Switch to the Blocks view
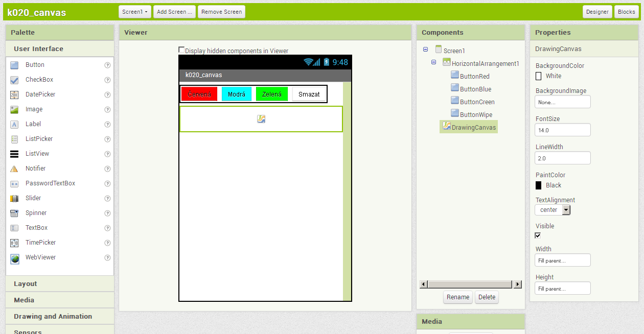This screenshot has width=644, height=334. click(627, 12)
